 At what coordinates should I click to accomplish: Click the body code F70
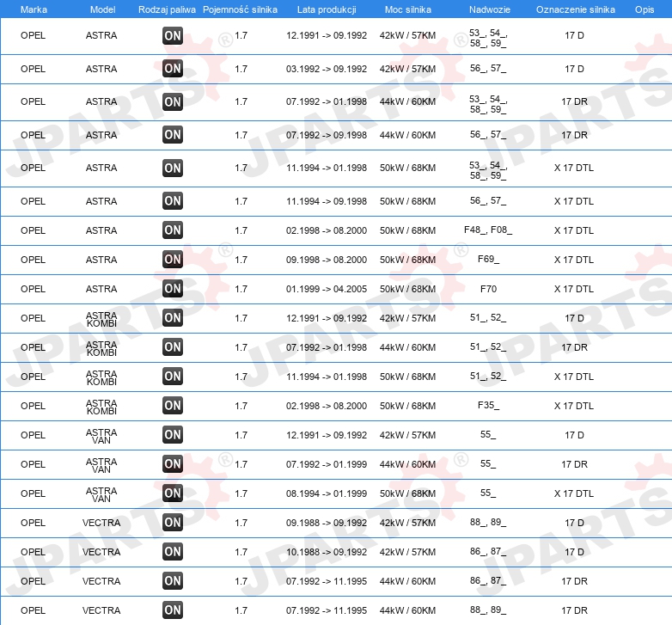tap(488, 289)
